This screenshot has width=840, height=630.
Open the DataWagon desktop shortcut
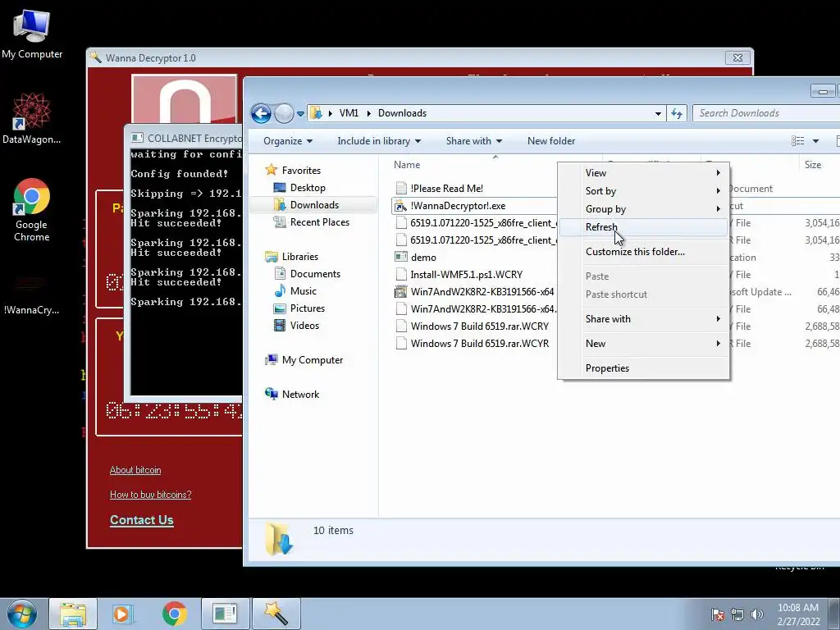32,118
